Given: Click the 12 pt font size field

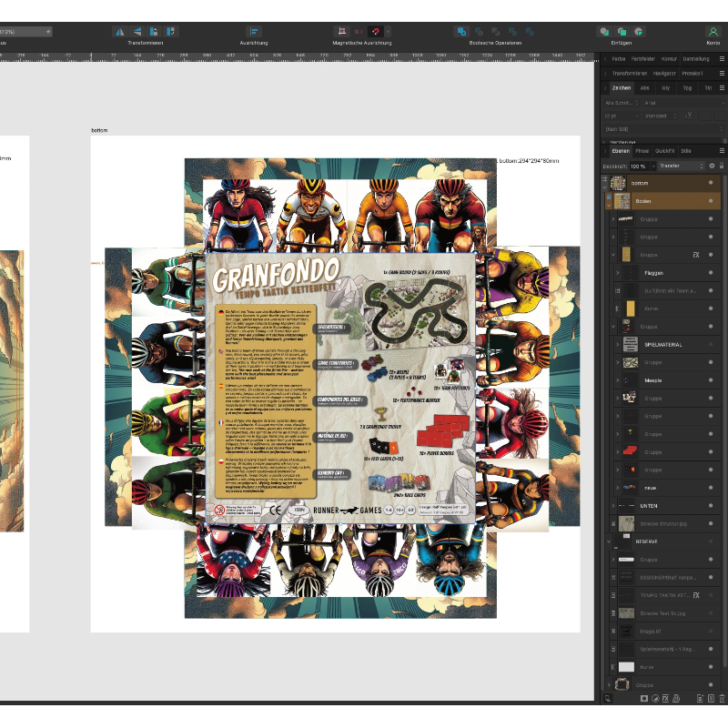Looking at the screenshot, I should click(622, 116).
